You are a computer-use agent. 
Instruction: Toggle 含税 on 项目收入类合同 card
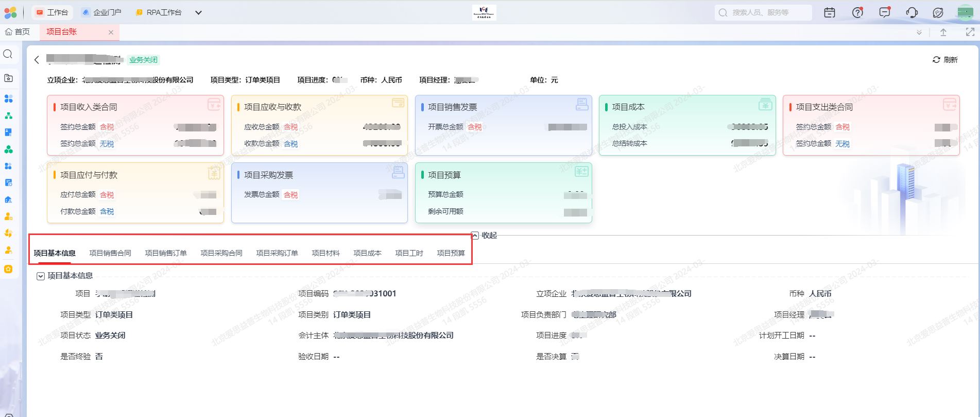(107, 127)
